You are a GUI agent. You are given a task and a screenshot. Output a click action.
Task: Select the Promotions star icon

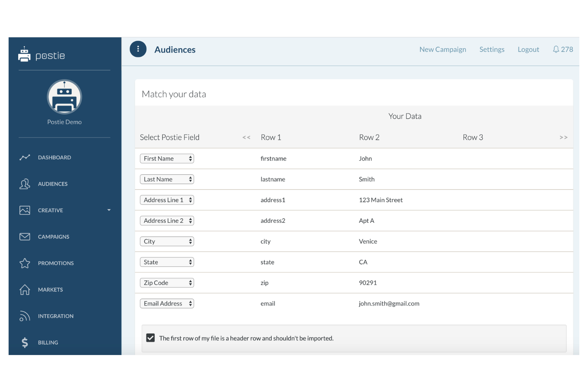point(25,263)
